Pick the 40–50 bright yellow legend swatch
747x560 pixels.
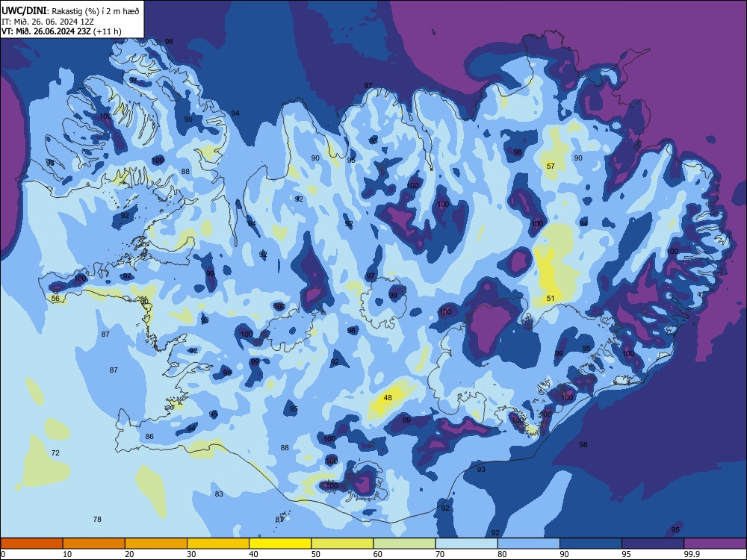(x=280, y=544)
